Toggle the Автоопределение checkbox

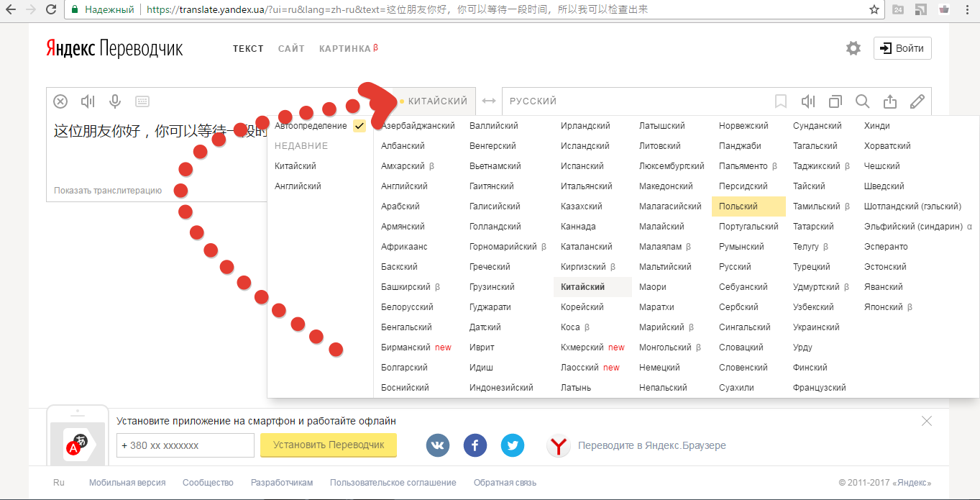coord(360,126)
